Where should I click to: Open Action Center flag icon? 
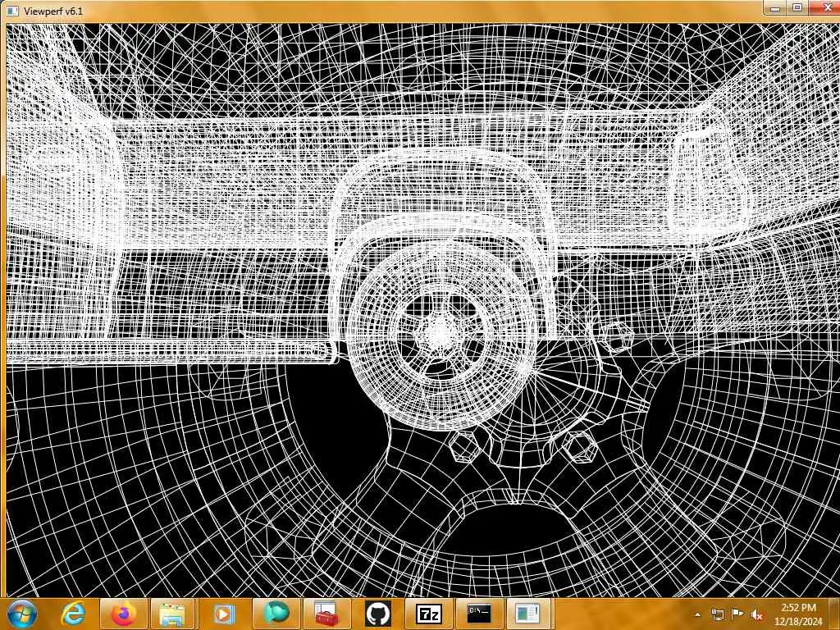pos(737,614)
